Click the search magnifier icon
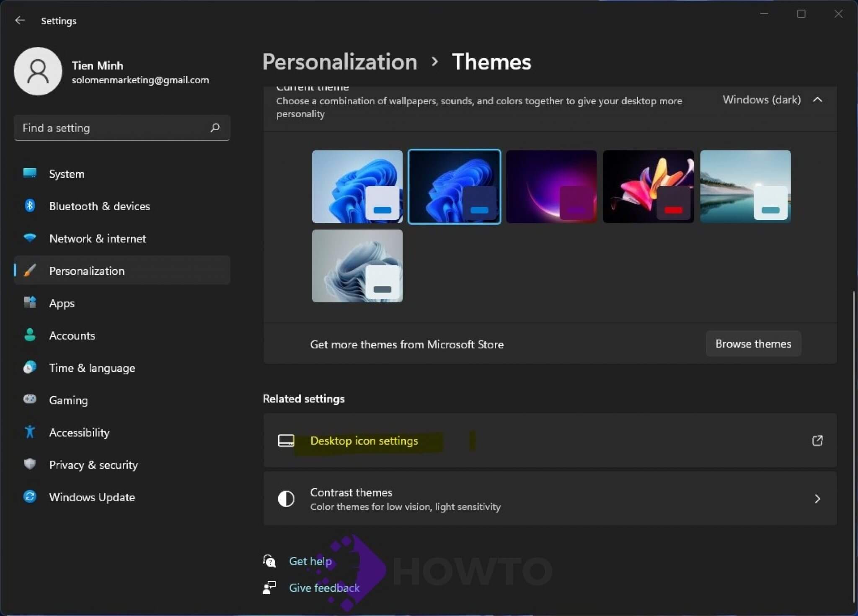858x616 pixels. [215, 127]
